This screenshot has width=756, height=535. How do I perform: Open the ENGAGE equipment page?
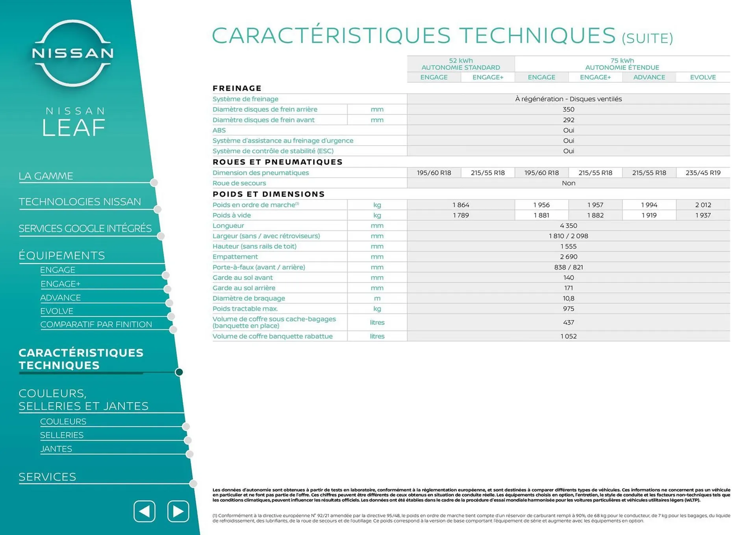[x=58, y=269]
